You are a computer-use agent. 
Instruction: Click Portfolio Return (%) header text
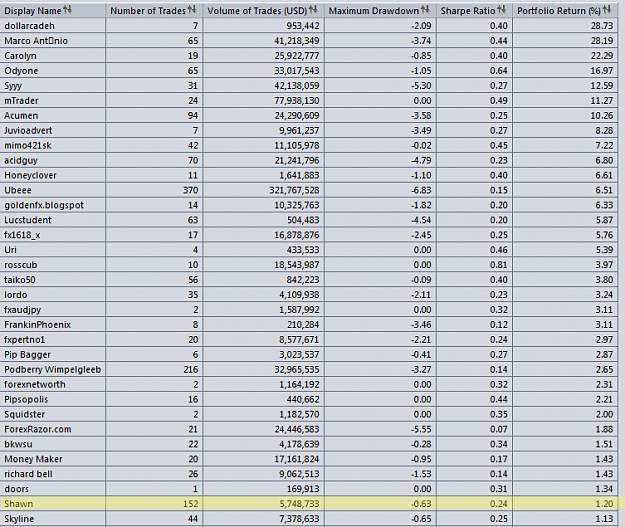pos(559,11)
